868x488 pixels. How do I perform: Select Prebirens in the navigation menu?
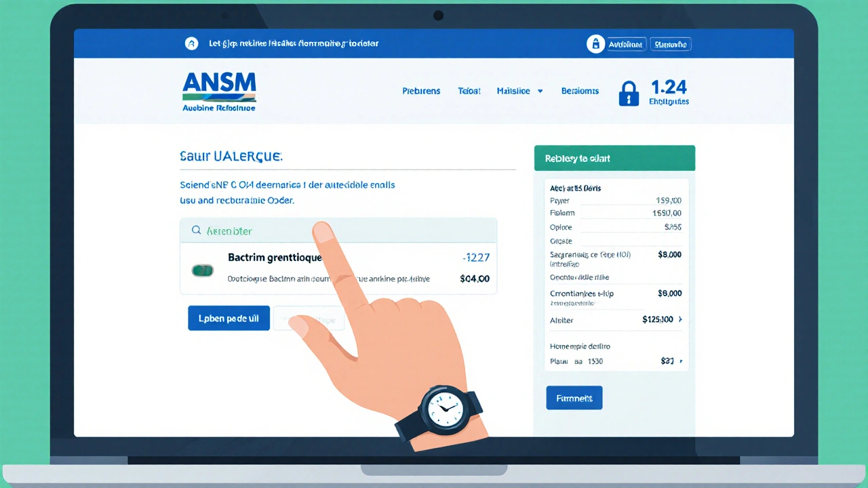pos(420,90)
